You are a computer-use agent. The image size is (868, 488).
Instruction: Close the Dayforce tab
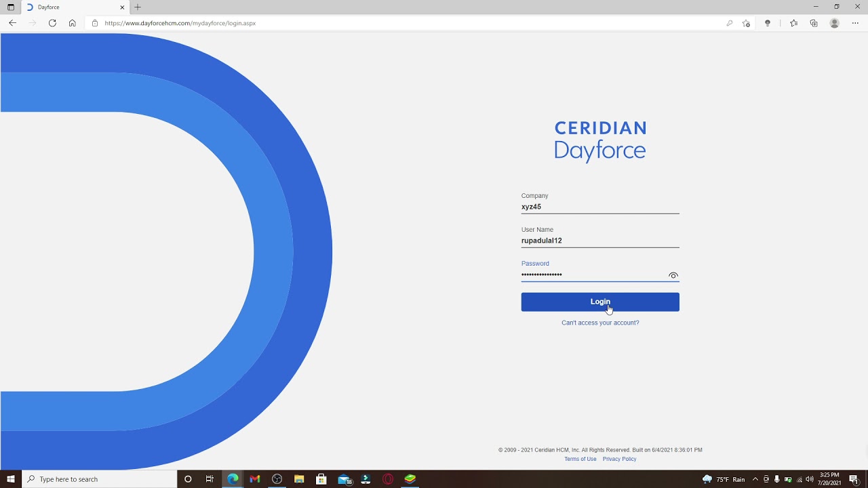pyautogui.click(x=122, y=7)
